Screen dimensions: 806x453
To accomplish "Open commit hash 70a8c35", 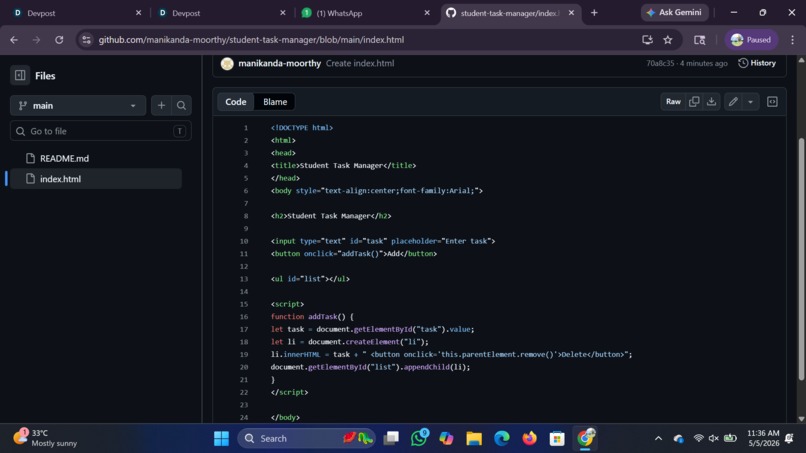I will 660,63.
